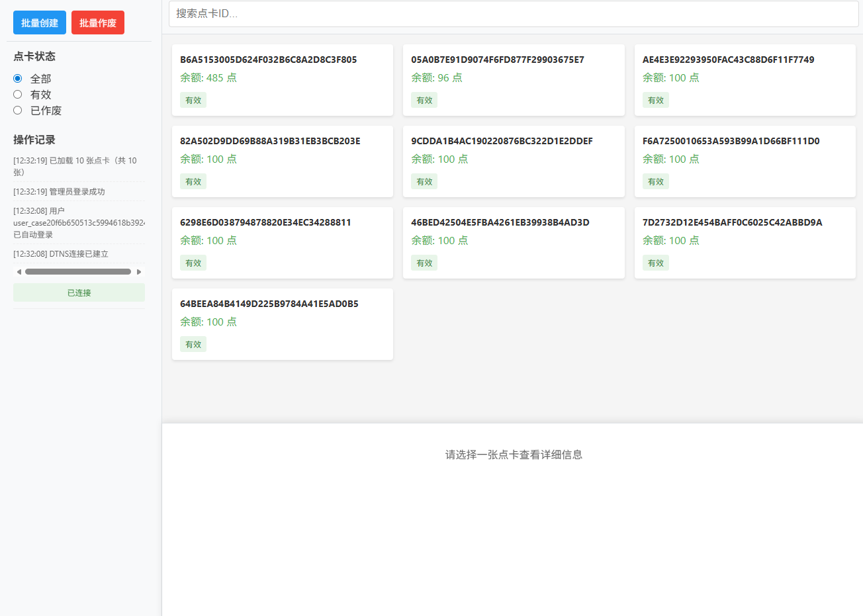Select card 82A502D9DD69B88A319B31EB3BCB203E
The width and height of the screenshot is (863, 616).
tap(283, 161)
